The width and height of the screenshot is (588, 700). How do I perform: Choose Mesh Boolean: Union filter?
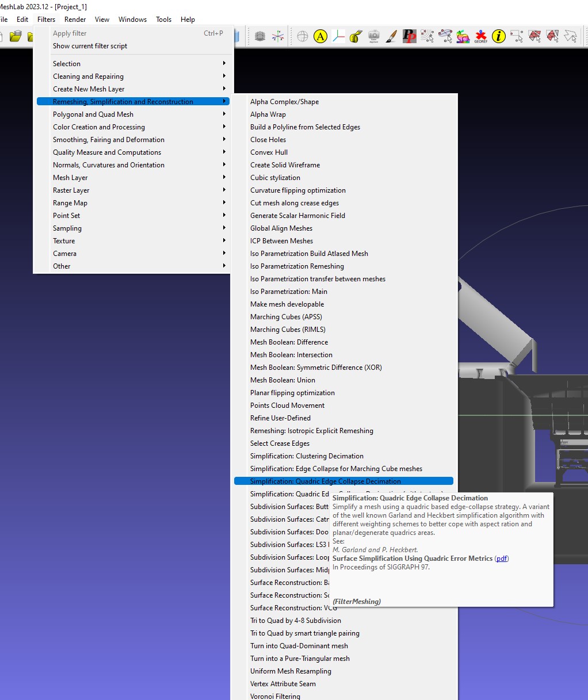pos(282,380)
